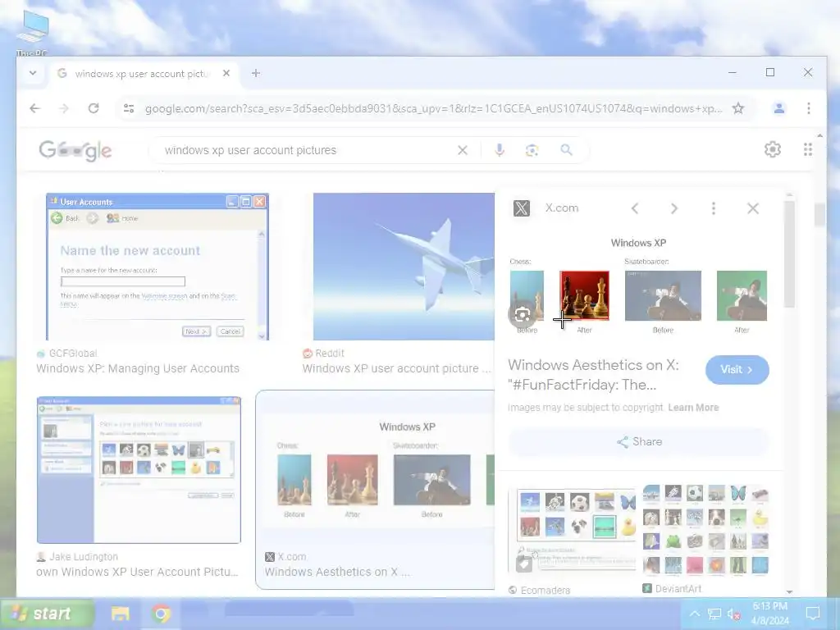Start voice search with the microphone icon
This screenshot has height=630, width=840.
pyautogui.click(x=500, y=150)
